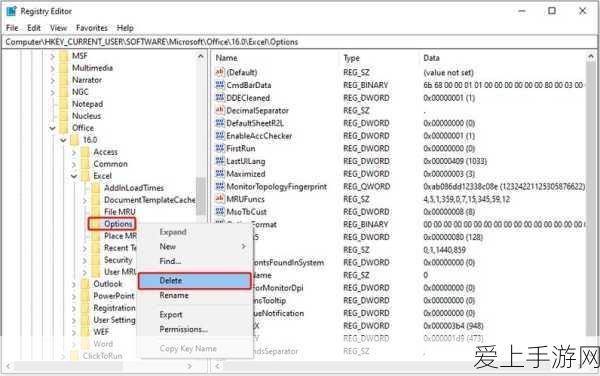Choose Rename from the context menu
The height and width of the screenshot is (376, 600).
[195, 295]
